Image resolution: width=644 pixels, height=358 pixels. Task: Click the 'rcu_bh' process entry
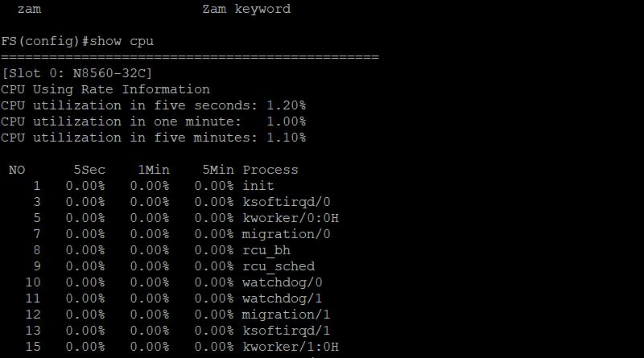click(266, 250)
